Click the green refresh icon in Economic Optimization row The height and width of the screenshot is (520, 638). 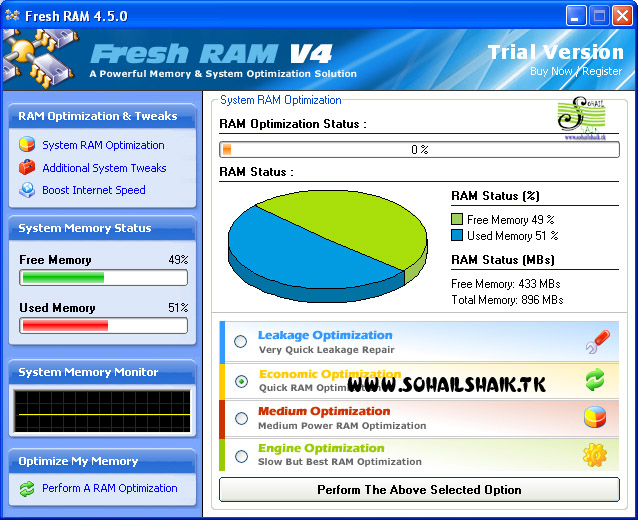pyautogui.click(x=595, y=380)
